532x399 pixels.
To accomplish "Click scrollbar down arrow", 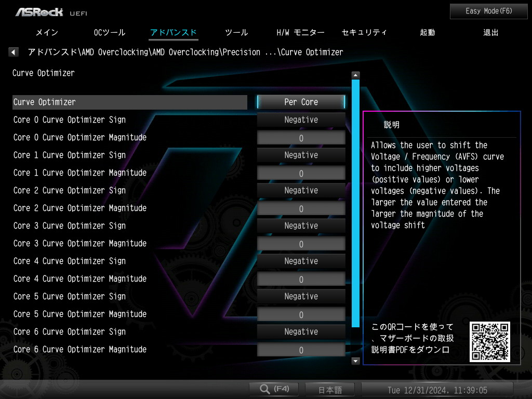I will click(355, 361).
